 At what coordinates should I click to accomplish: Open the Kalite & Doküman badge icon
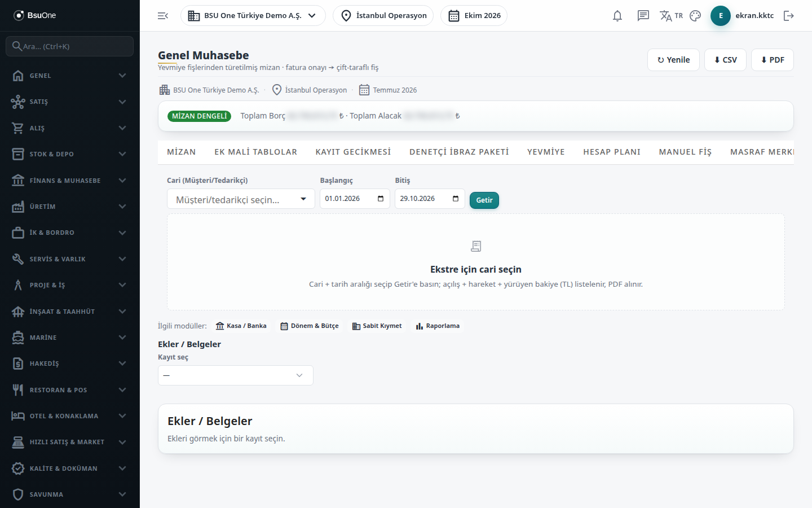pos(18,468)
